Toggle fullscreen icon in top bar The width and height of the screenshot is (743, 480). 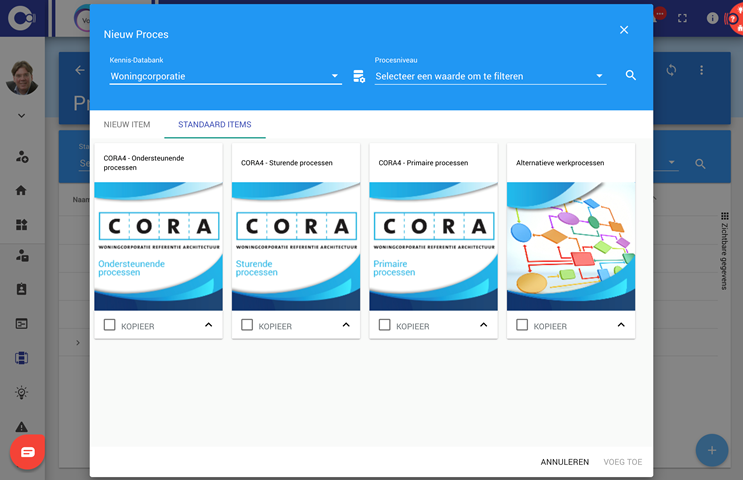(682, 18)
